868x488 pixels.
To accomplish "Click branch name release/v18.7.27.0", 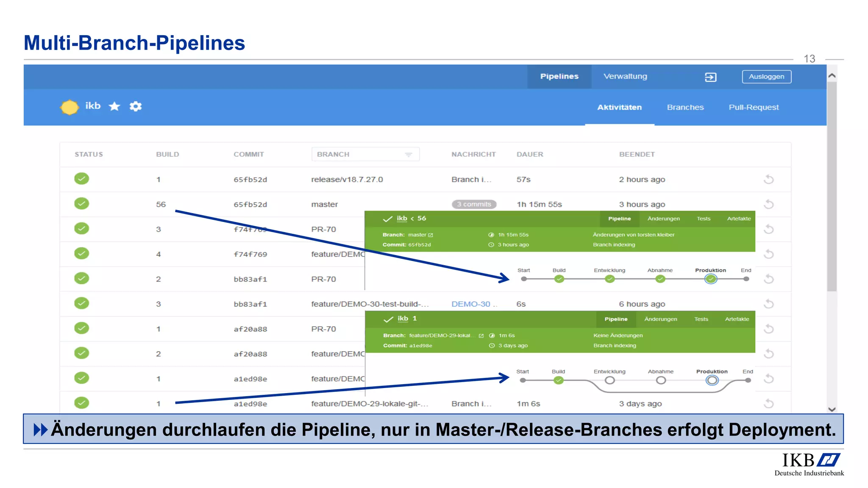I will [x=347, y=180].
